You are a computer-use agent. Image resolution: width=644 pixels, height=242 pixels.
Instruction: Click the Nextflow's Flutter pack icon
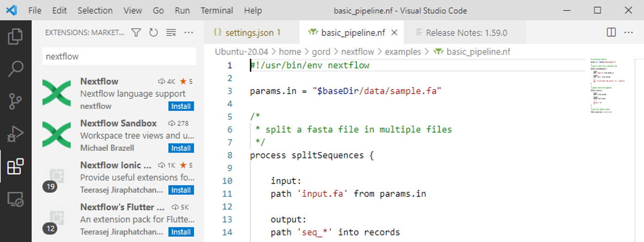click(57, 219)
